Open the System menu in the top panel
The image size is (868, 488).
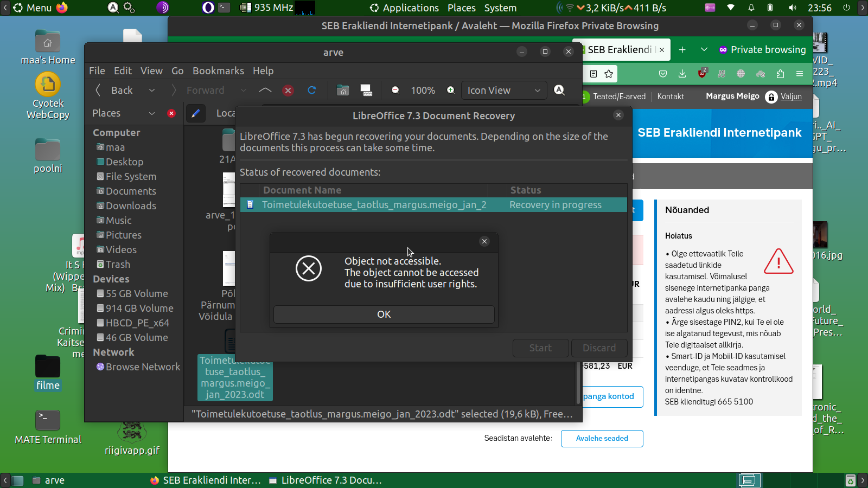[x=500, y=8]
